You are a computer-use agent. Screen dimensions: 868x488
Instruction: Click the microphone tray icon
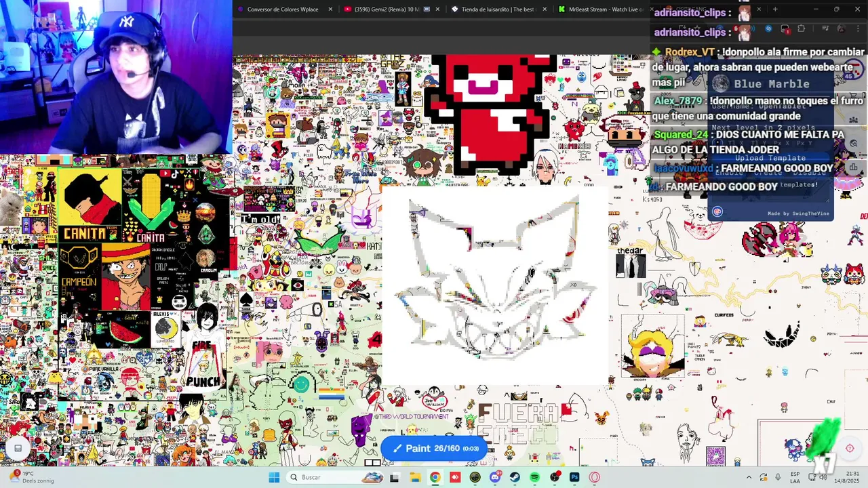click(778, 477)
